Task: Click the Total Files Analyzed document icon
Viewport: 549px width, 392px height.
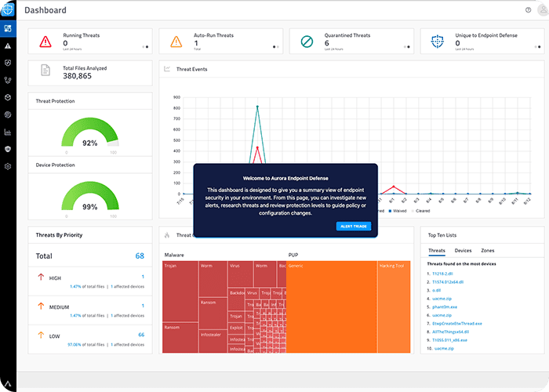Action: coord(45,70)
